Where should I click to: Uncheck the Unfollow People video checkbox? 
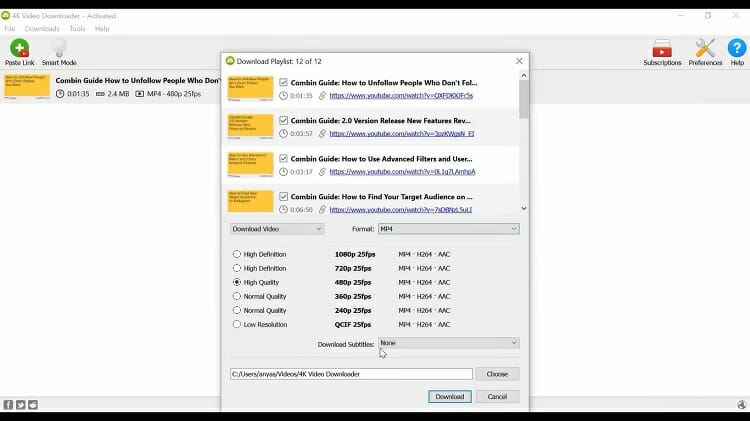point(283,82)
